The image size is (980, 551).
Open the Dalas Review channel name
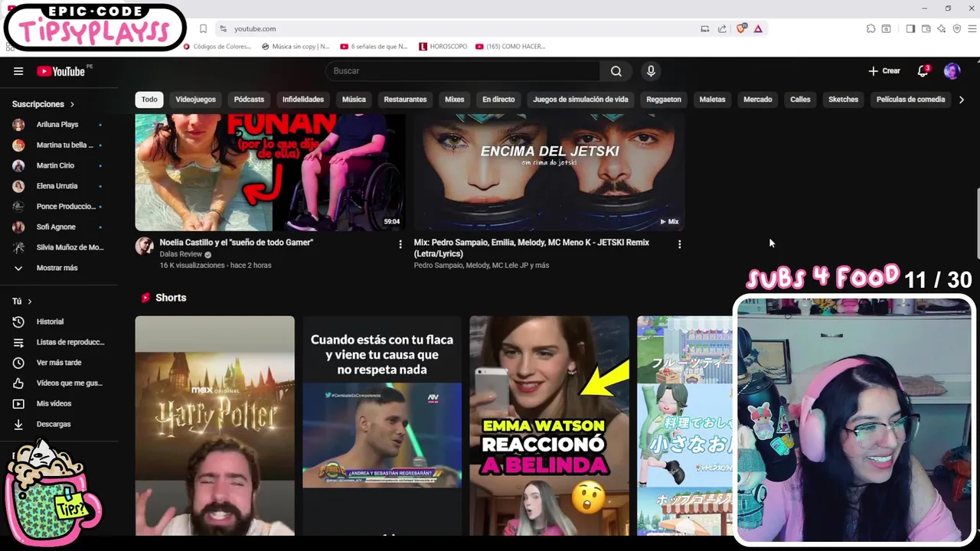tap(181, 254)
